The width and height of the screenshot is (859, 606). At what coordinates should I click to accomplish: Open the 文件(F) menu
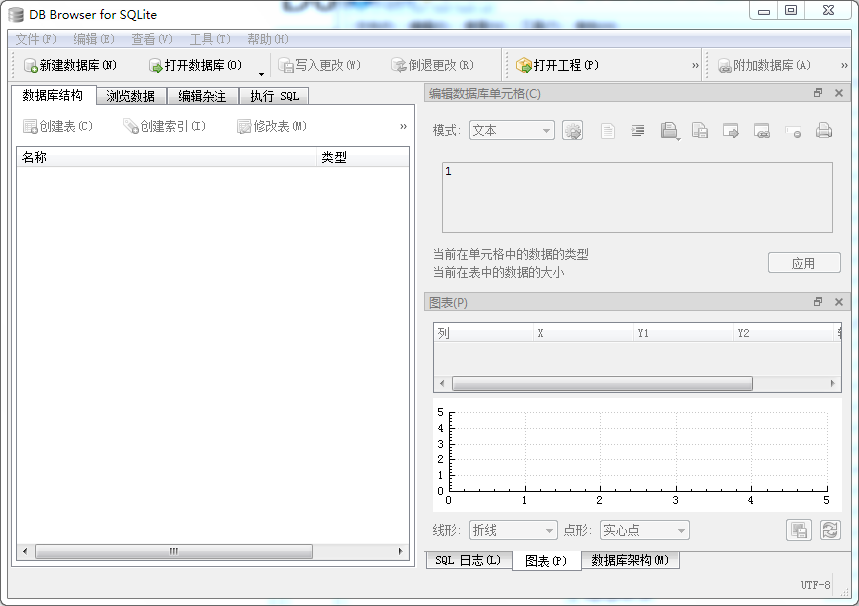36,39
